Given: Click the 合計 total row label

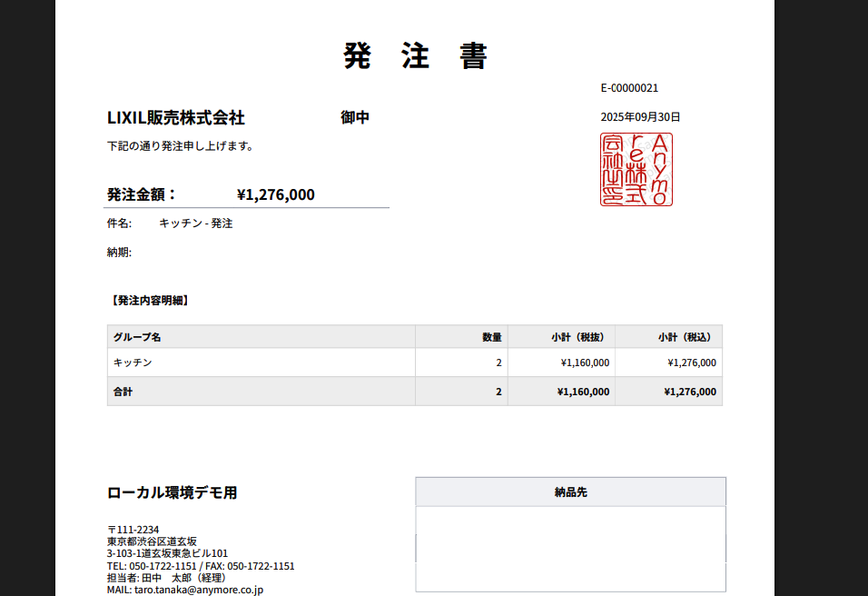Looking at the screenshot, I should tap(123, 392).
